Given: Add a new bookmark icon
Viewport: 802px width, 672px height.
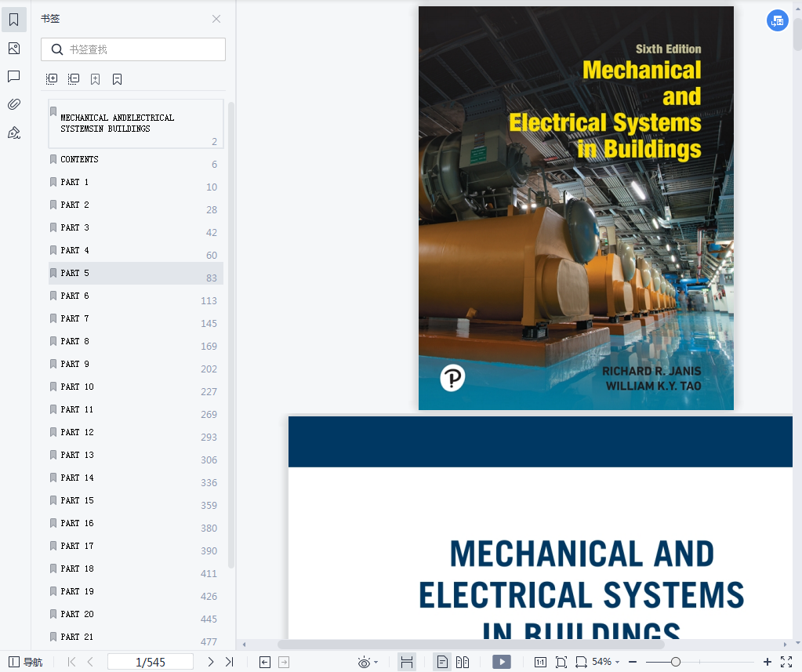Looking at the screenshot, I should (x=95, y=78).
